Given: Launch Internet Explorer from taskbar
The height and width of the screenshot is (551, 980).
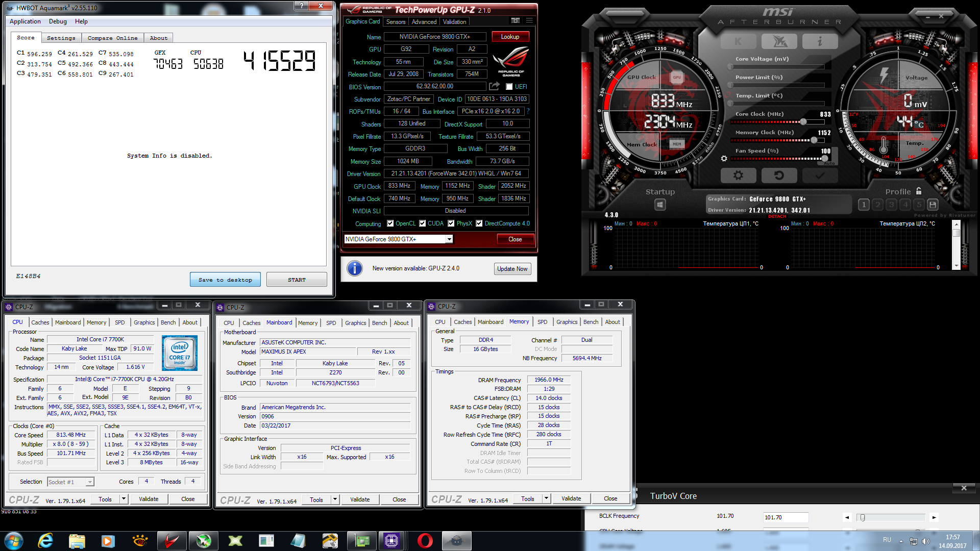Looking at the screenshot, I should point(45,541).
